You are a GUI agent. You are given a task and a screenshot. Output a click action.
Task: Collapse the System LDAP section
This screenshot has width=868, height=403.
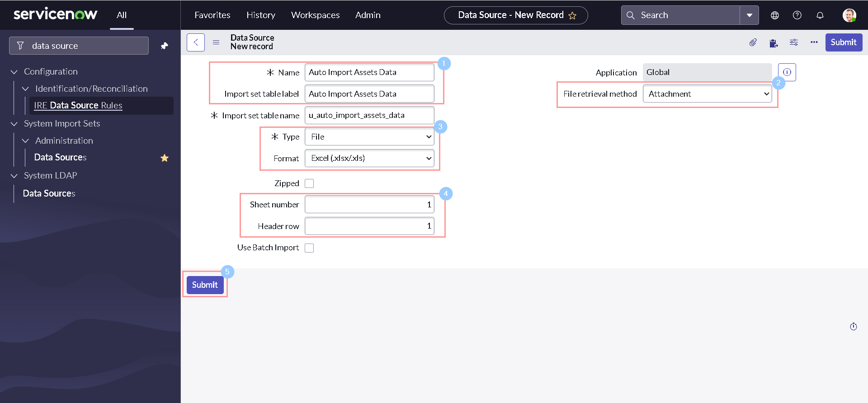pos(14,176)
